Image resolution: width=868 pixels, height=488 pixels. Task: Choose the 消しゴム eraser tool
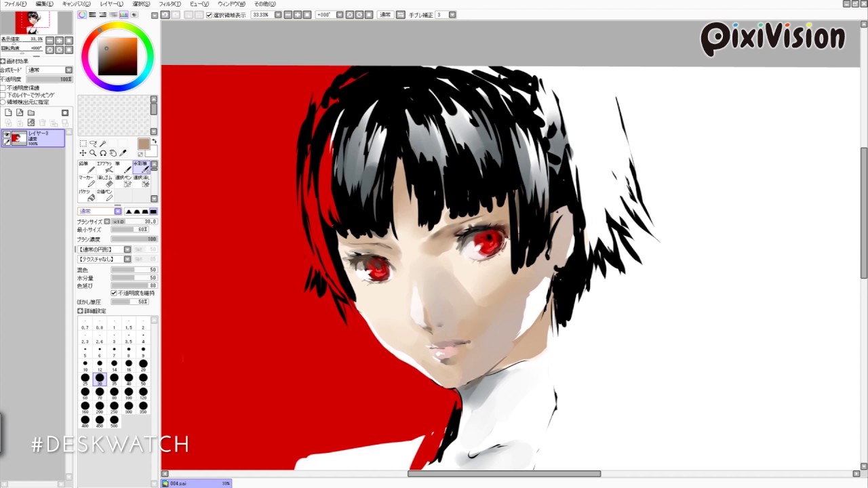[x=104, y=181]
